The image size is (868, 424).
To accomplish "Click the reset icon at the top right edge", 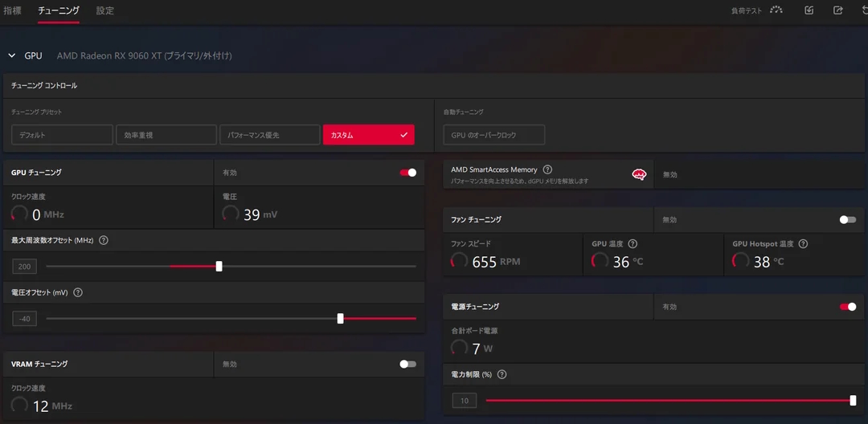I will tap(865, 10).
